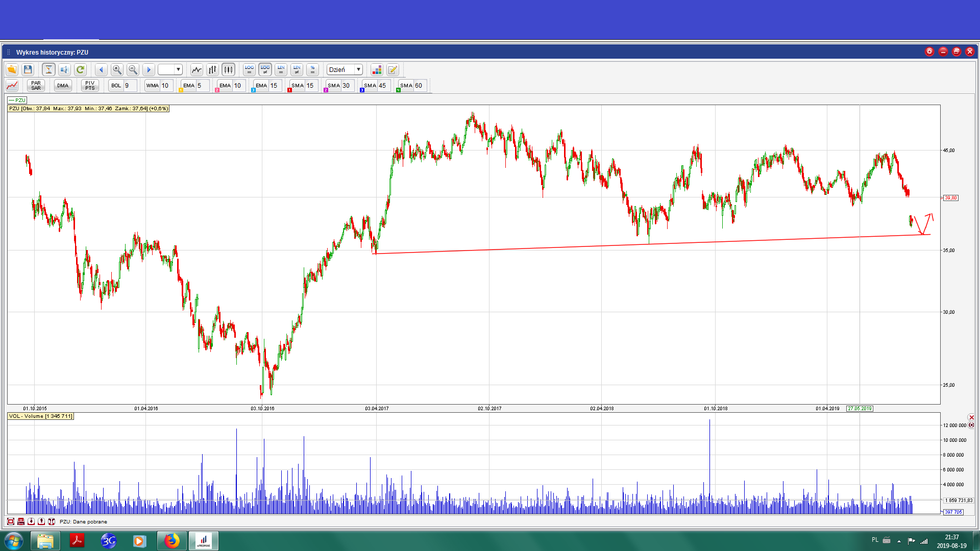Close volume panel with red X
The height and width of the screenshot is (551, 980).
point(971,417)
